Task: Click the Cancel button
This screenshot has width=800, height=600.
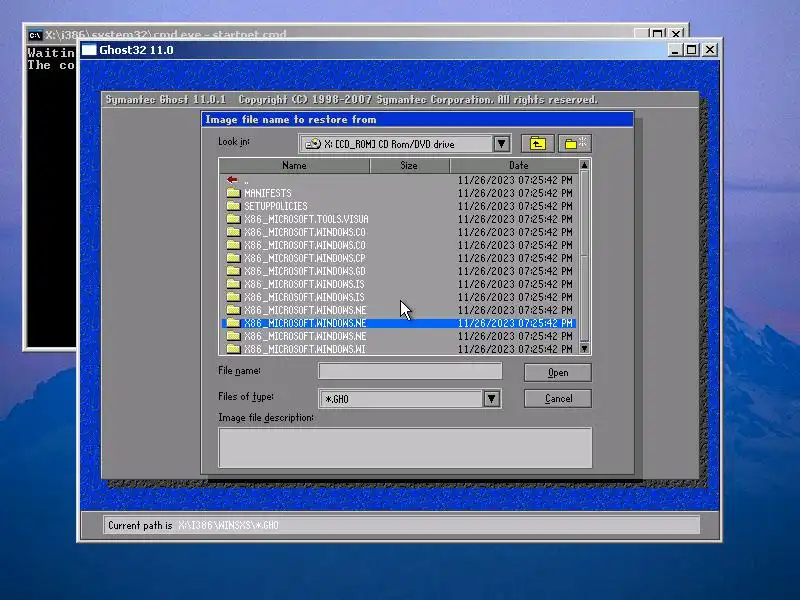Action: tap(558, 398)
